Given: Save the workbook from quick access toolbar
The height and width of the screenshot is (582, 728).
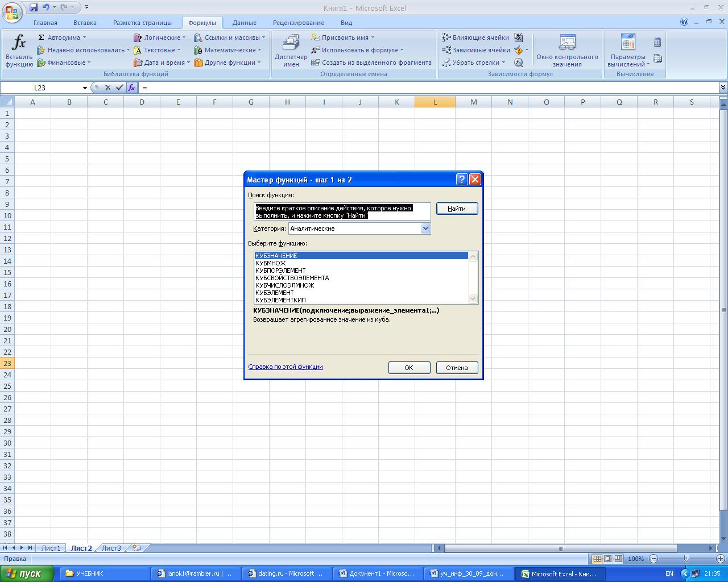Looking at the screenshot, I should click(34, 7).
